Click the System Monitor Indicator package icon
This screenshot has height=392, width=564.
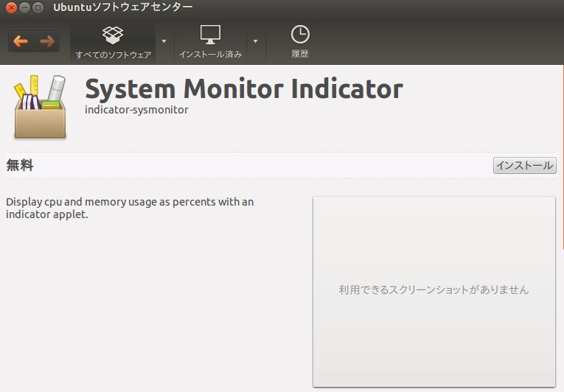40,106
